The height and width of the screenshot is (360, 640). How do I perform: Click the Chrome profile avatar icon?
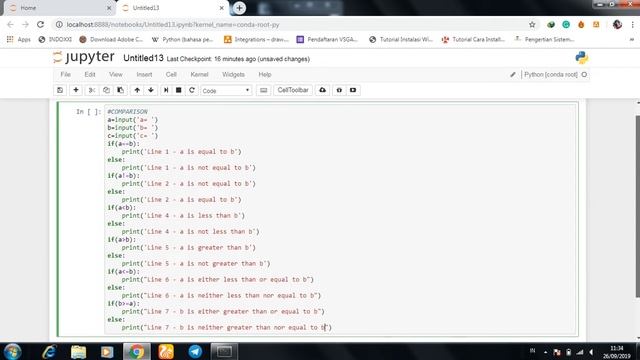(x=617, y=24)
